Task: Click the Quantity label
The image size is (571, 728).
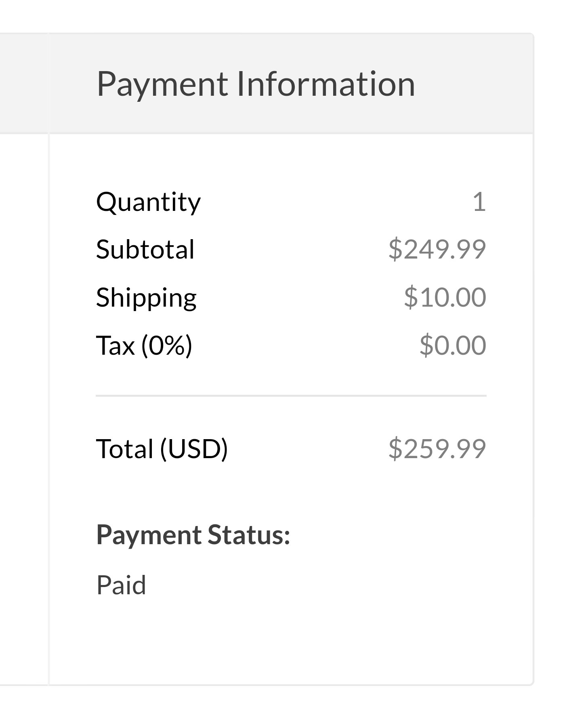Action: click(148, 202)
